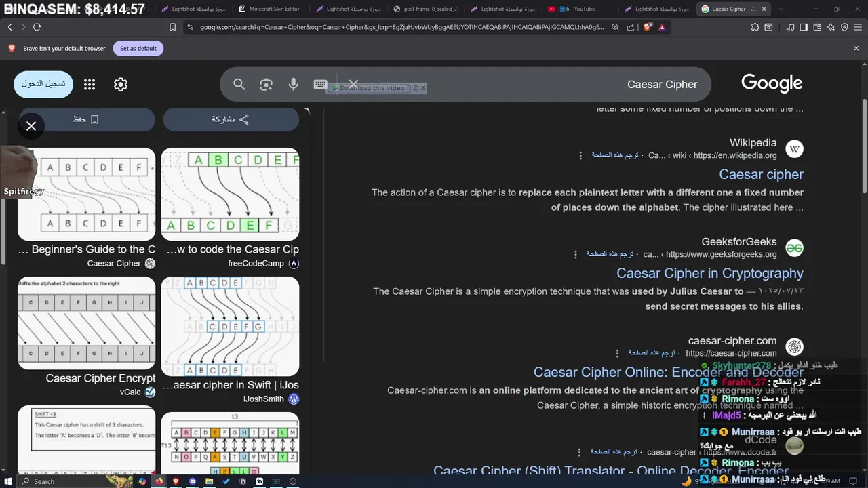Close the Caesar Cipher tab
This screenshot has height=488, width=868.
[x=765, y=9]
